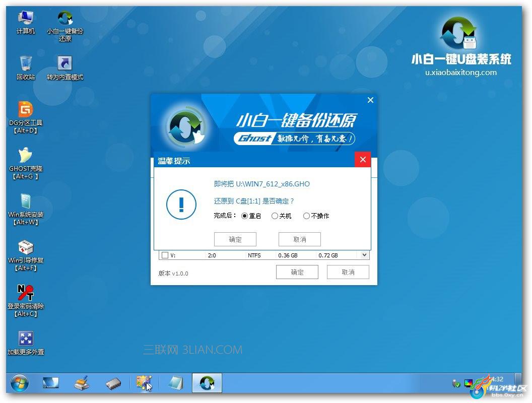Confirm restore with dialog 确定 button

(235, 239)
